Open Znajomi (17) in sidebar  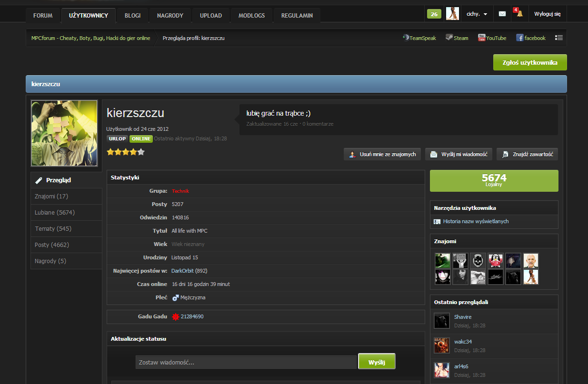(66, 196)
